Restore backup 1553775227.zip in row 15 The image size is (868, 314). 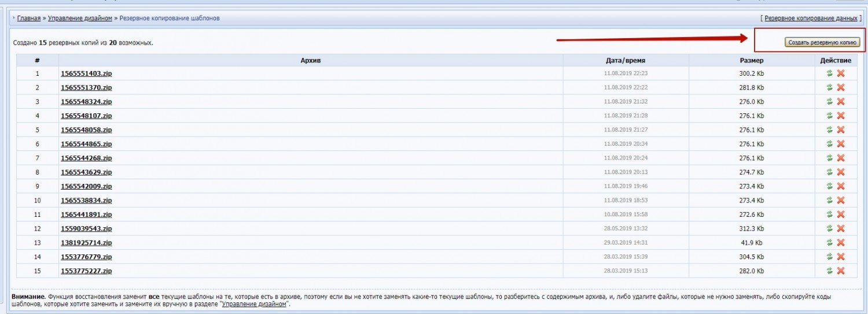coord(829,271)
